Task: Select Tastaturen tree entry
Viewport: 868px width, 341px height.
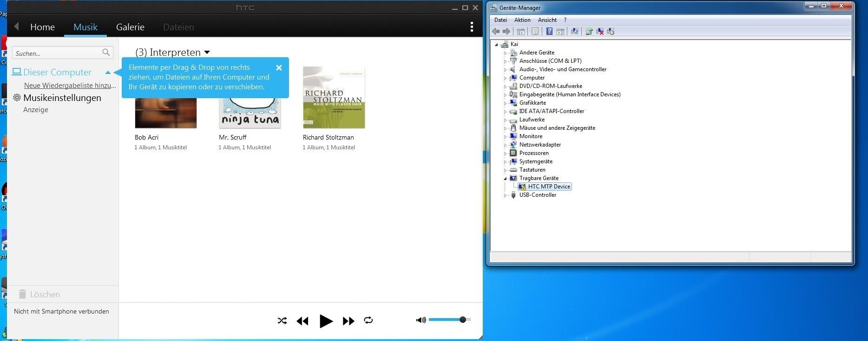Action: click(x=533, y=170)
